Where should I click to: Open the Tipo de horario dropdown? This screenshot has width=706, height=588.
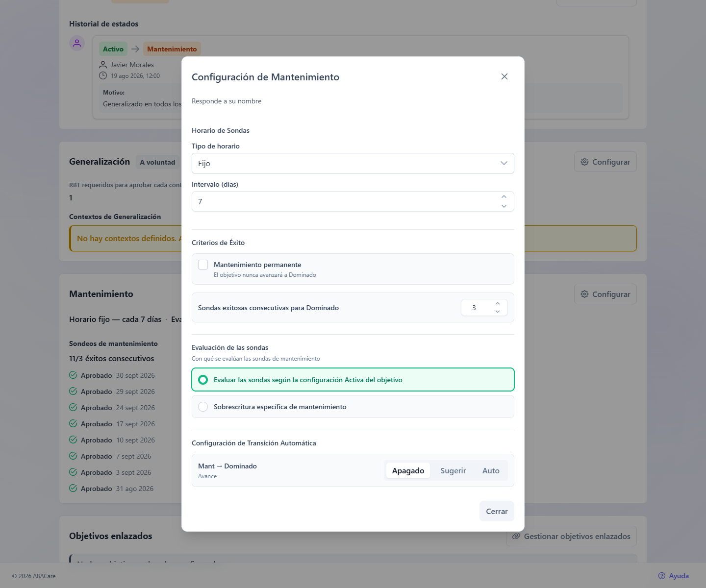353,163
